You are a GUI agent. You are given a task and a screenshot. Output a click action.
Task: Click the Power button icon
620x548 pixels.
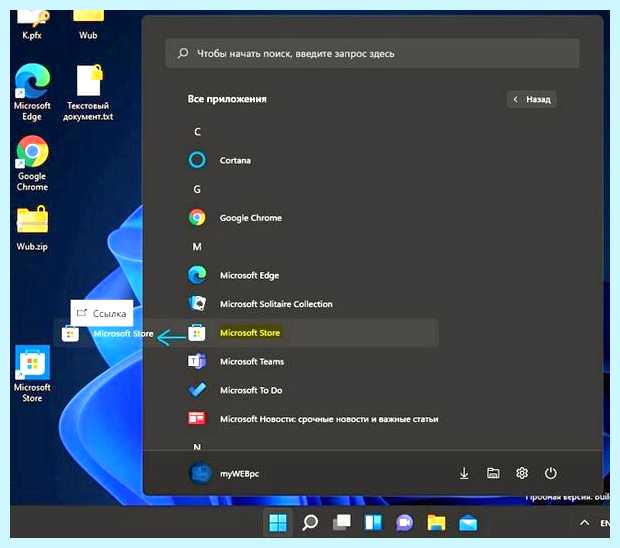(551, 473)
